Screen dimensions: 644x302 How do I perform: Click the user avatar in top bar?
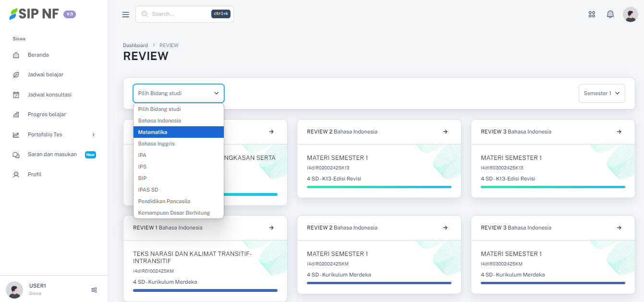tap(630, 14)
